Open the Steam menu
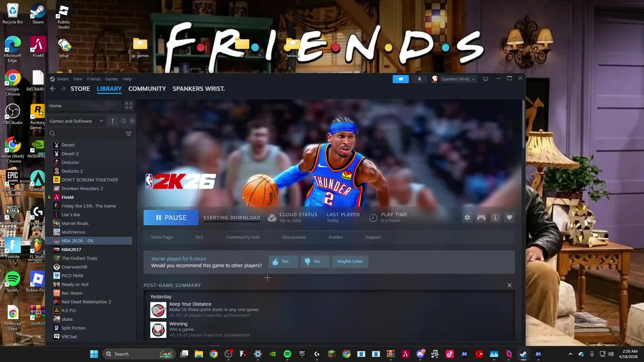 pyautogui.click(x=62, y=79)
